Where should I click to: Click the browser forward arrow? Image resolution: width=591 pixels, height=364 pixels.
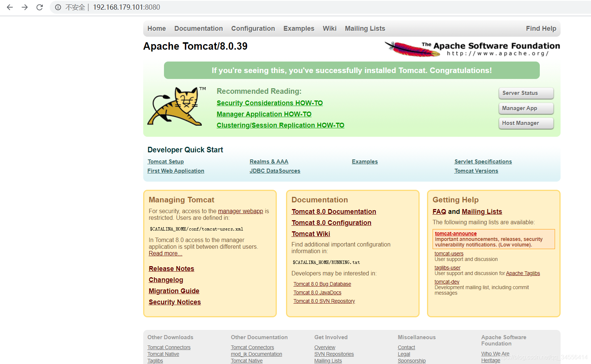tap(24, 7)
